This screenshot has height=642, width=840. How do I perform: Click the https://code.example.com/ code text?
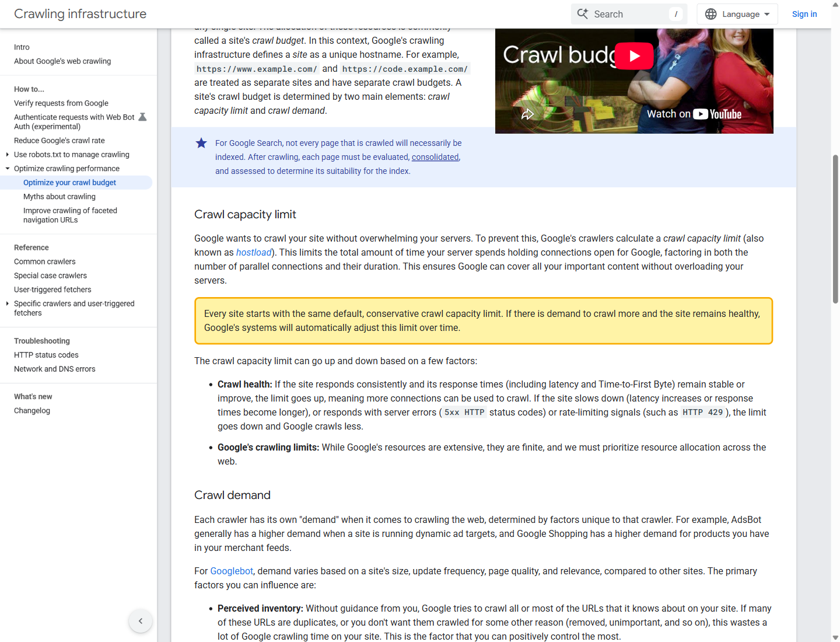pos(405,69)
